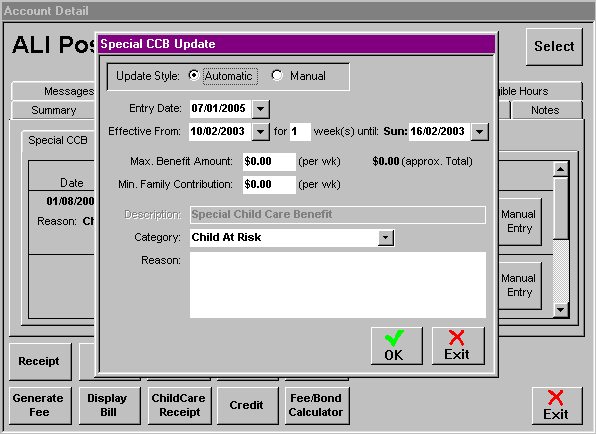Select the Manual update style radio

tap(277, 76)
